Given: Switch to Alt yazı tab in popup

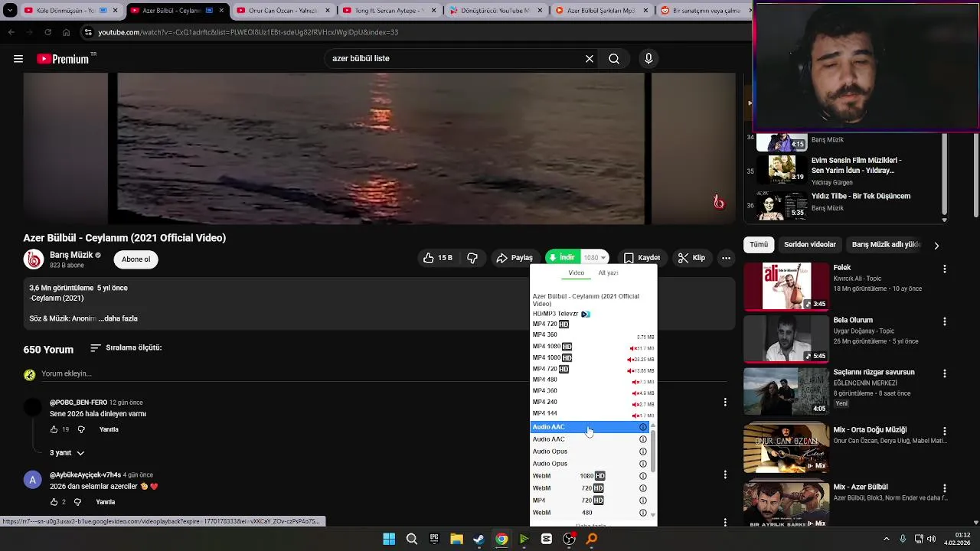Looking at the screenshot, I should pos(608,272).
